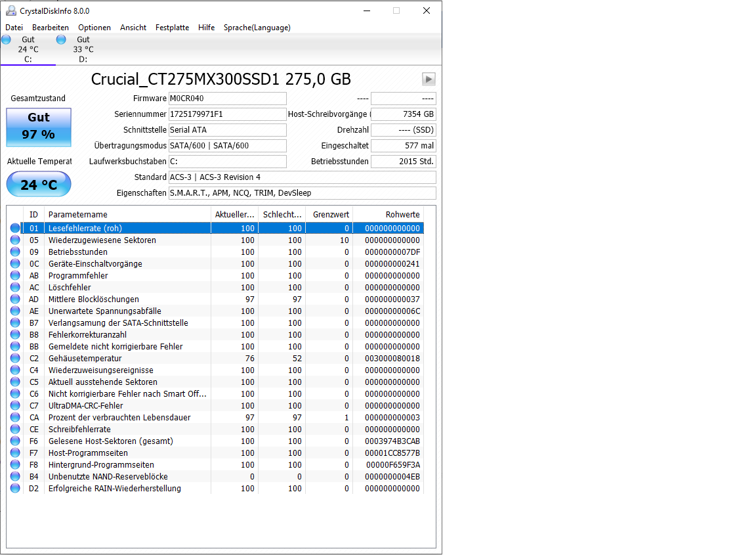
Task: Click the ID column header
Action: click(33, 214)
